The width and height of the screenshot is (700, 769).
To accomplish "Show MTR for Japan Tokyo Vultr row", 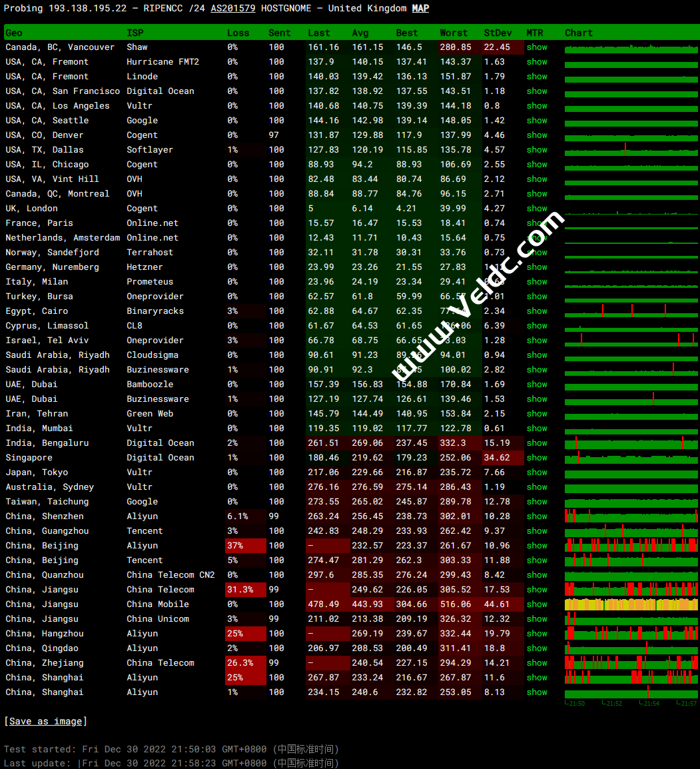I will [x=537, y=472].
